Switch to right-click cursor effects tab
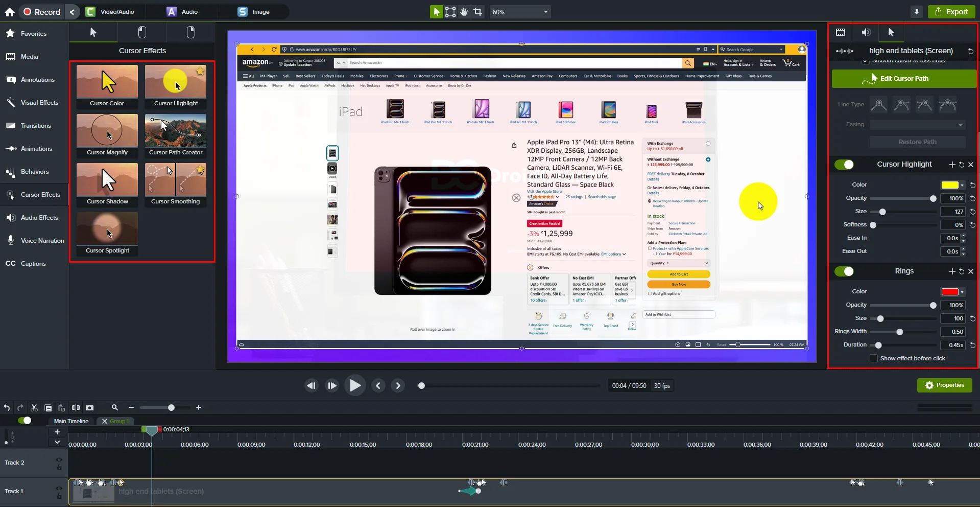 190,33
